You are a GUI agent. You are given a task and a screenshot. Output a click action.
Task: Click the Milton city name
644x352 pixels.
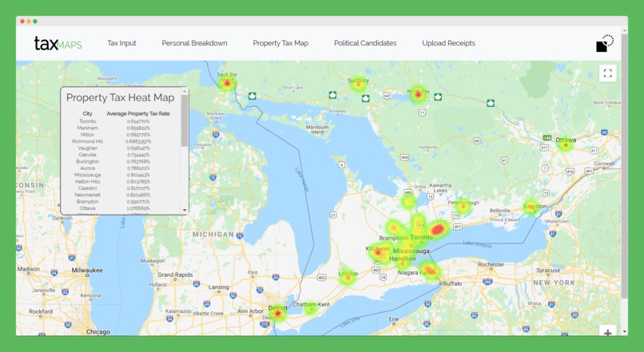(87, 135)
